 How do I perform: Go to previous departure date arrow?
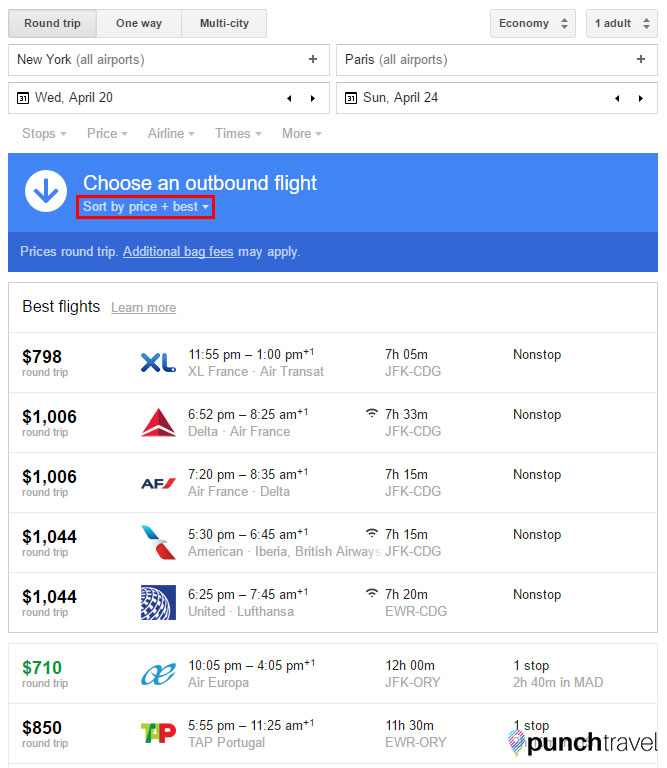click(x=289, y=98)
